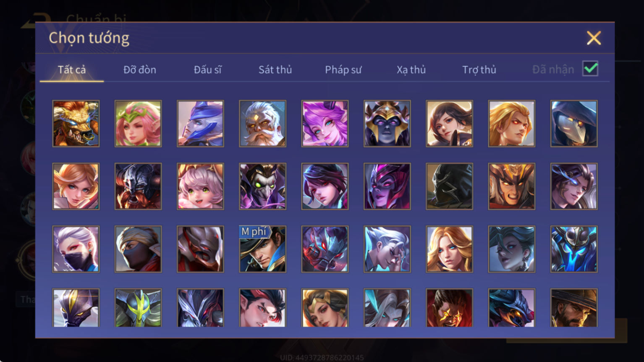Select the cowboy-hat bearded hero portrait
The image size is (644, 362).
[x=574, y=308]
